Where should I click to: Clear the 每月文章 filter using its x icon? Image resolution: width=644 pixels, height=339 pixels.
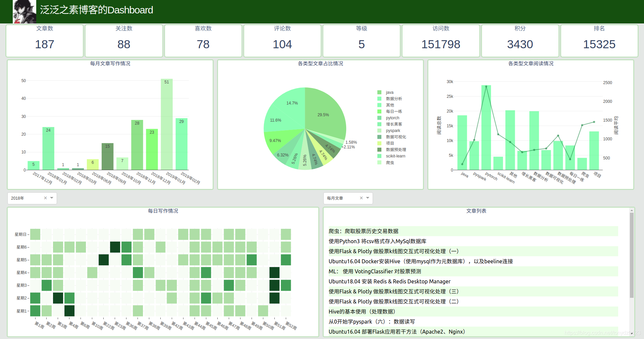tap(361, 198)
